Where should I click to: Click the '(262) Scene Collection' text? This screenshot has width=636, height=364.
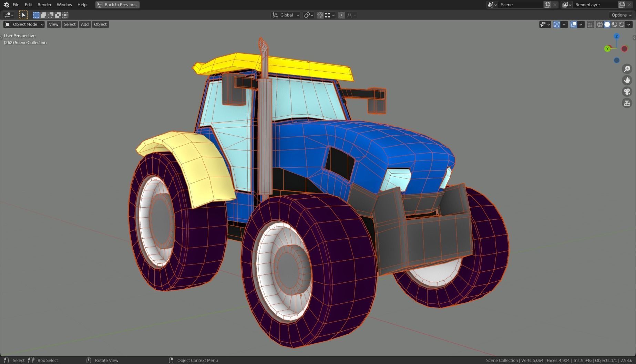pyautogui.click(x=25, y=42)
